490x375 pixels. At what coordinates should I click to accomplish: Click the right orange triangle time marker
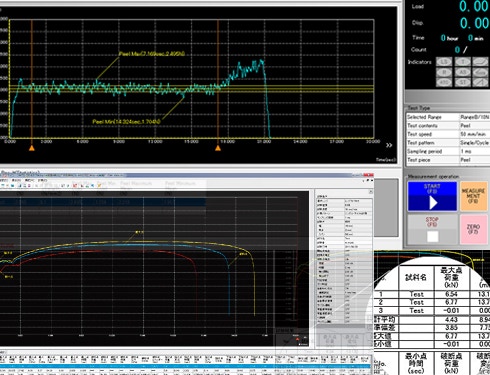coord(218,148)
